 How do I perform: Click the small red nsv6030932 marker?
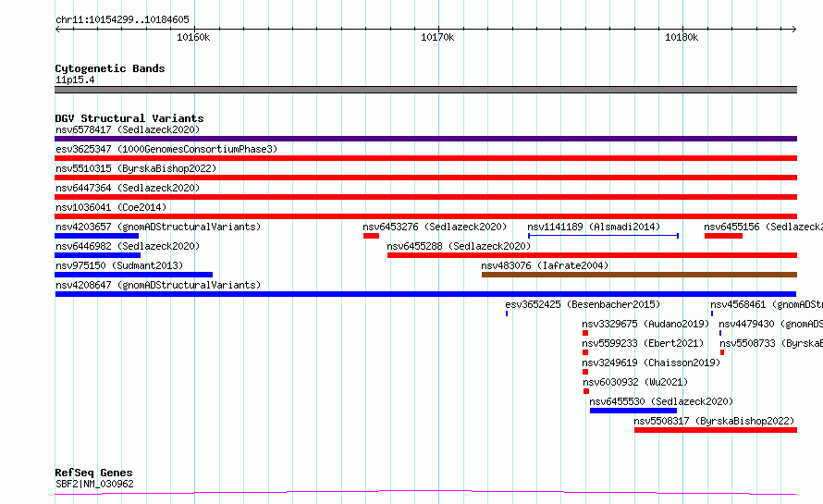click(x=586, y=391)
